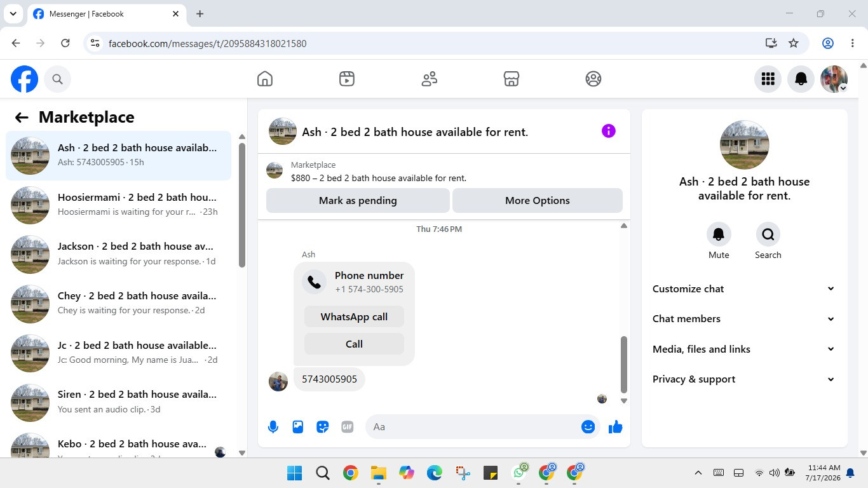Image resolution: width=868 pixels, height=488 pixels.
Task: Start a WhatsApp call
Action: tap(354, 317)
